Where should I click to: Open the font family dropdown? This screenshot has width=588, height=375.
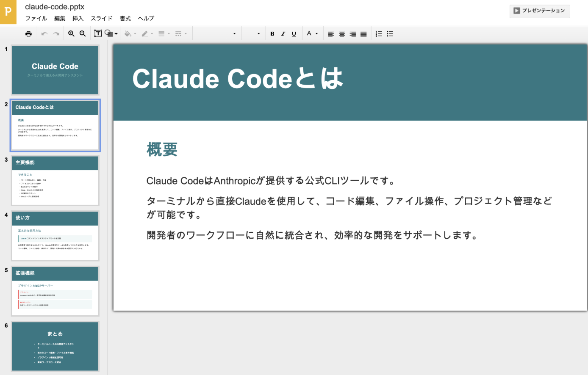pos(216,34)
